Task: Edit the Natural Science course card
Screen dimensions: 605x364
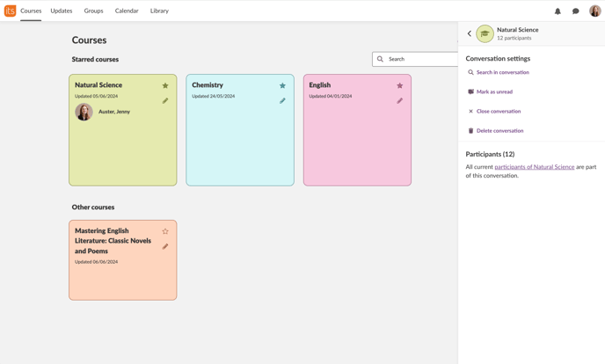Action: pyautogui.click(x=165, y=101)
